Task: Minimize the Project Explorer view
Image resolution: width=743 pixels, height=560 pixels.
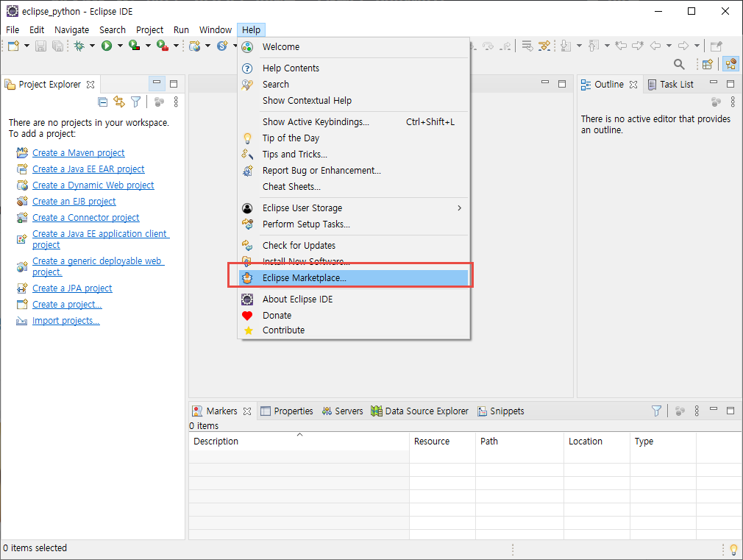Action: click(x=157, y=83)
